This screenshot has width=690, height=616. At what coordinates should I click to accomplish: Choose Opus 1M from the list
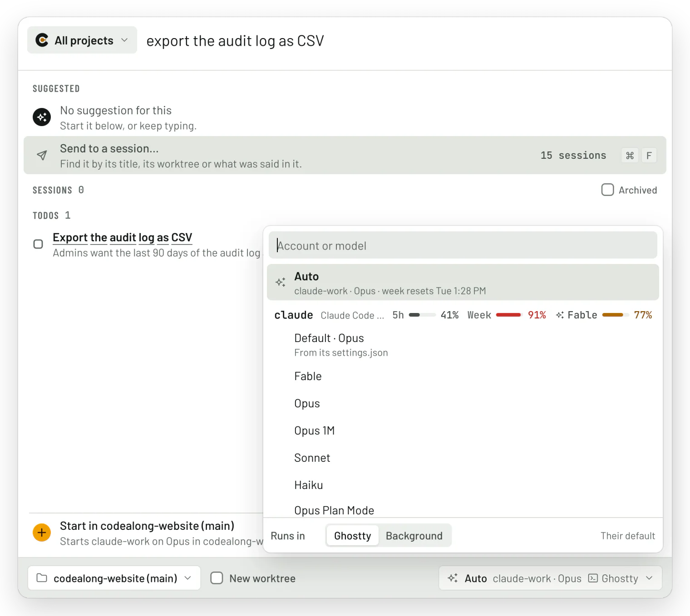pos(463,430)
